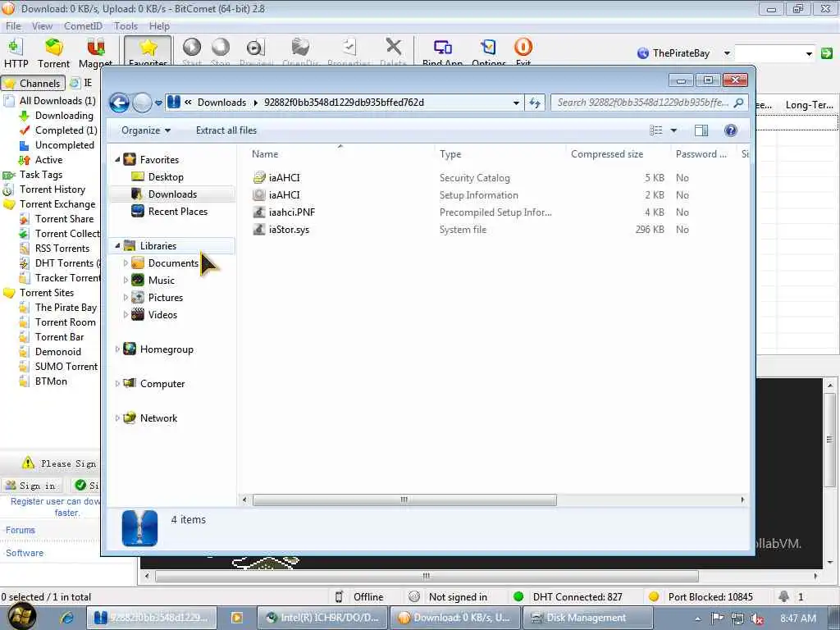Open Desktop under Favorites
The height and width of the screenshot is (630, 840).
pos(166,177)
